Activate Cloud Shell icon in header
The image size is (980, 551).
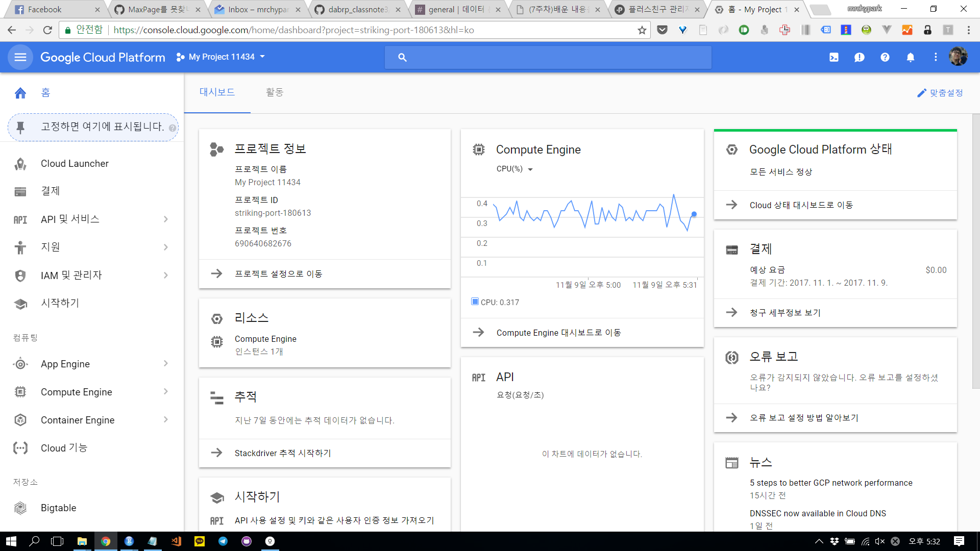tap(834, 57)
